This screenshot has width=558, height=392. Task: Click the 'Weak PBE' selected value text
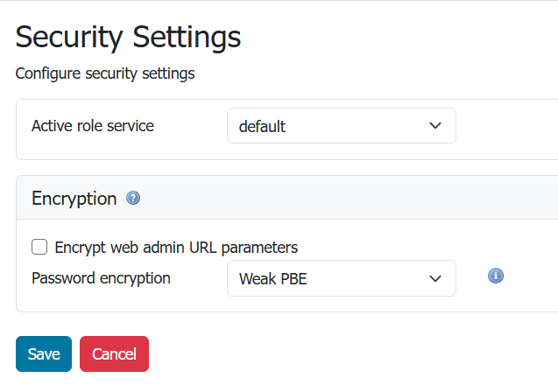(272, 280)
